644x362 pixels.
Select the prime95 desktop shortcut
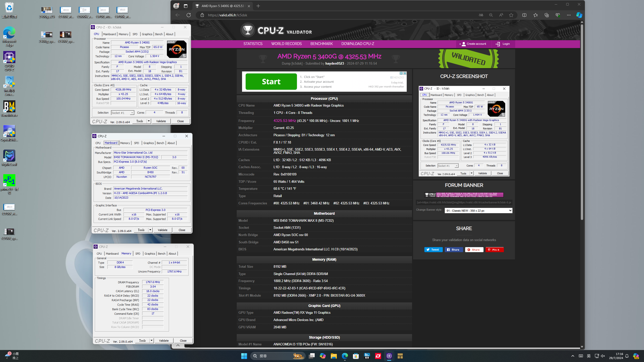[x=9, y=184]
